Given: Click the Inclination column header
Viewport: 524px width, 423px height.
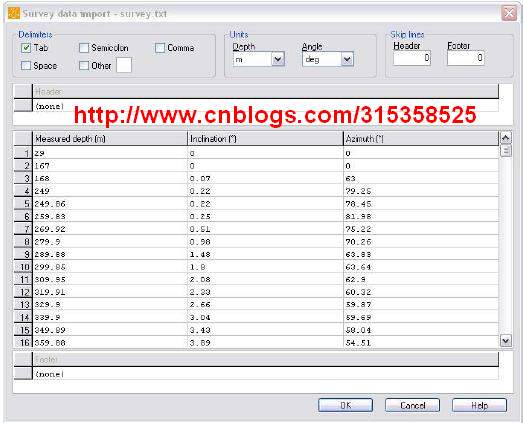Looking at the screenshot, I should click(265, 139).
